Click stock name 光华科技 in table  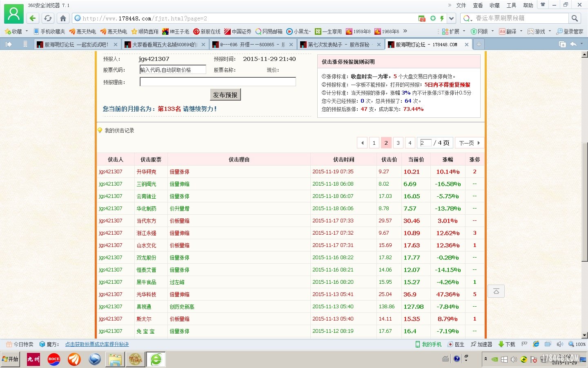coord(146,294)
